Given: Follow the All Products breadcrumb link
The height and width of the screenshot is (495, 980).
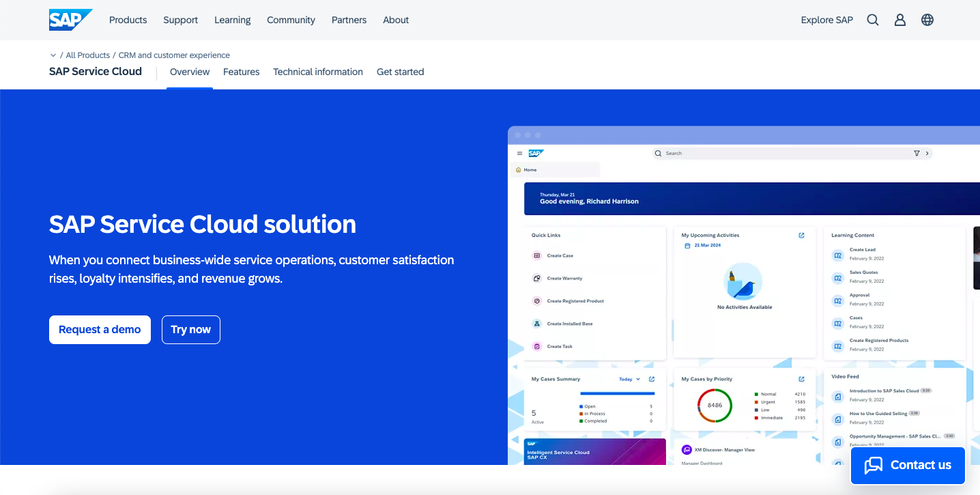Looking at the screenshot, I should click(88, 55).
